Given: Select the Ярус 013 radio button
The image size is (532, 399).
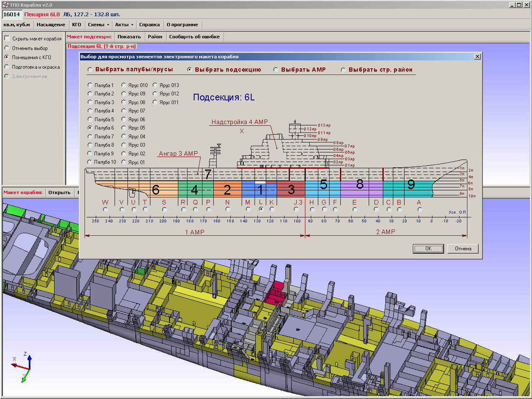Looking at the screenshot, I should (155, 85).
